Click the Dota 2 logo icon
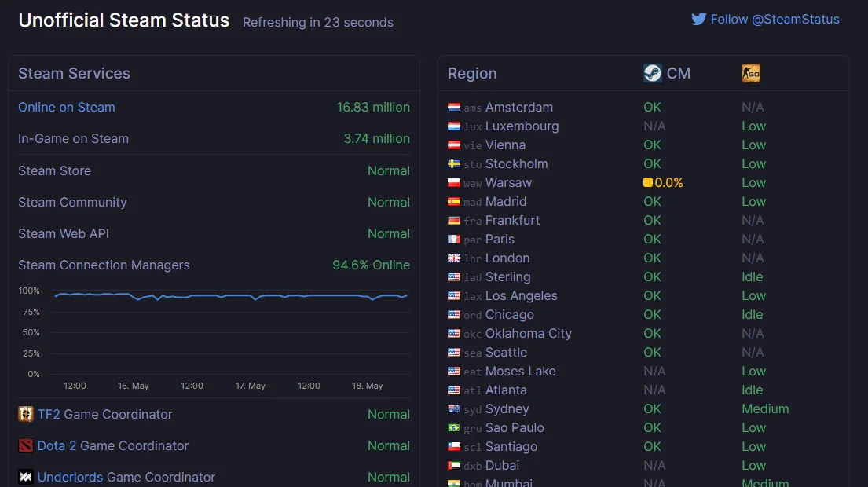868x487 pixels. click(x=25, y=445)
